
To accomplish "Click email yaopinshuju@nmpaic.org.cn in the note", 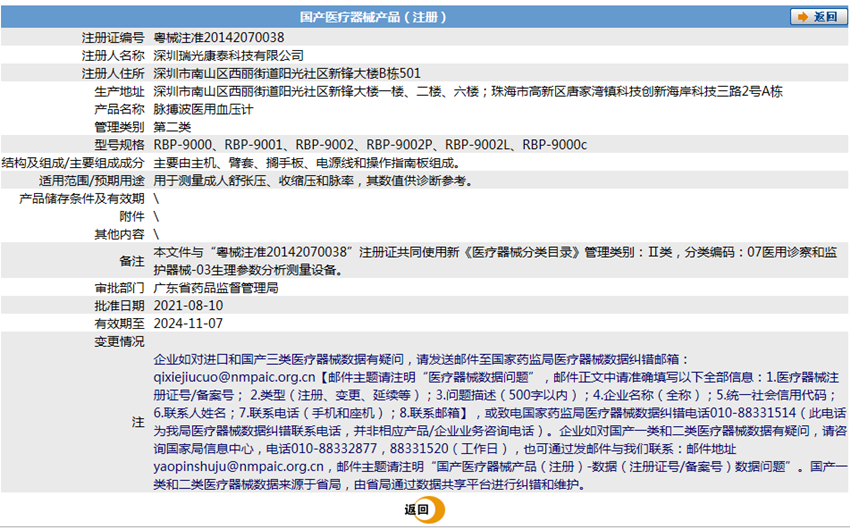I will click(x=239, y=466).
